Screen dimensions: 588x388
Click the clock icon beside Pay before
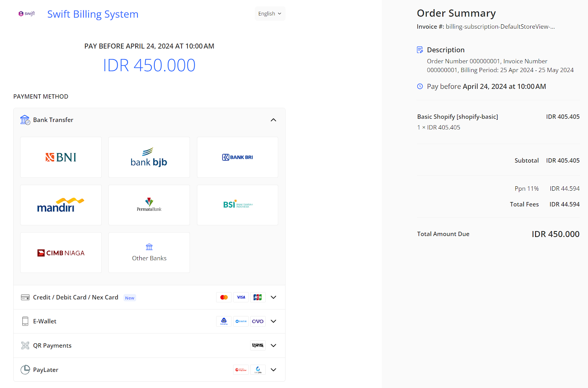pos(420,86)
